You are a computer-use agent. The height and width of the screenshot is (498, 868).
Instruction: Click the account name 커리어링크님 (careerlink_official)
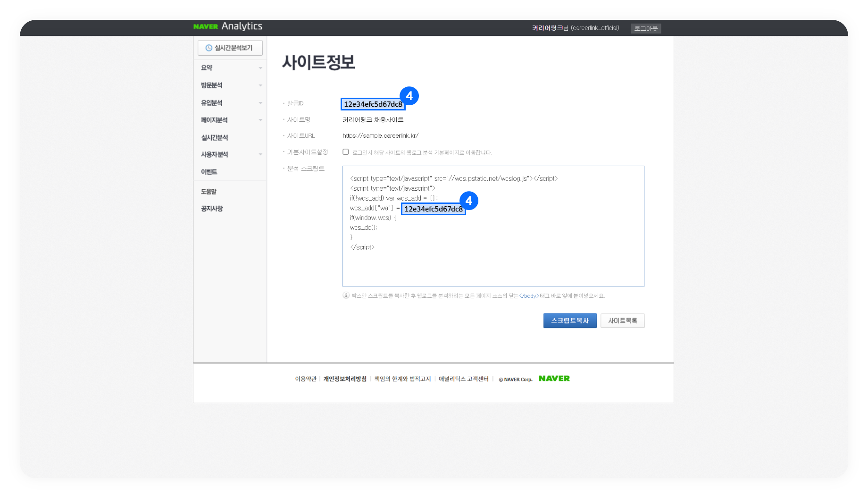576,28
